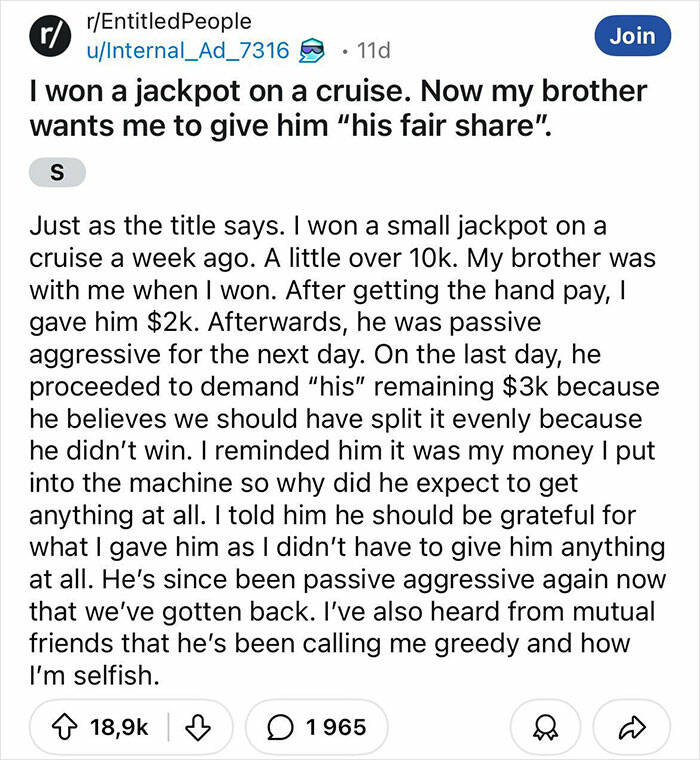Upvote the post with the up arrow
This screenshot has height=760, width=700.
tap(64, 726)
